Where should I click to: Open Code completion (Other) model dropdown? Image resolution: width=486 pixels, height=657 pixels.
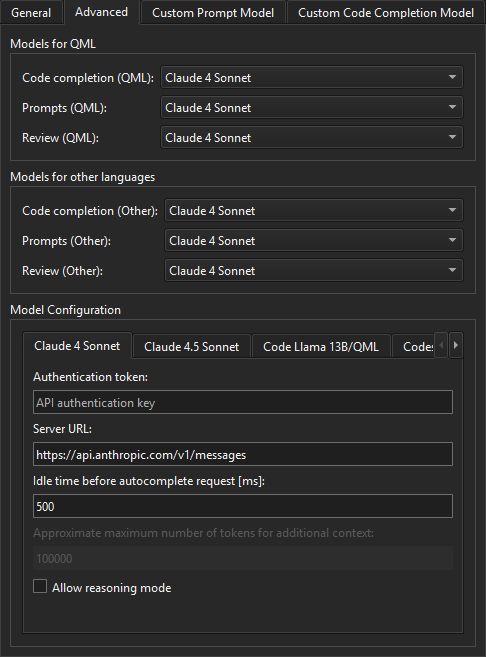[x=314, y=210]
